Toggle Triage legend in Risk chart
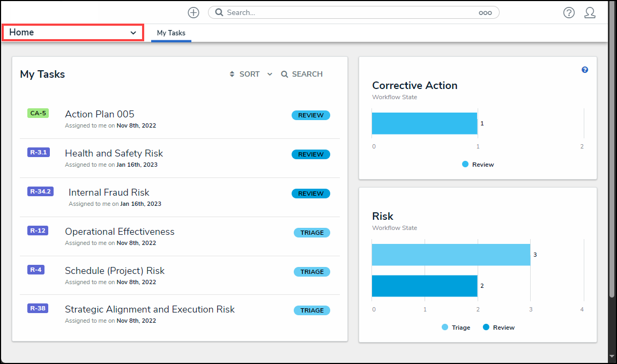The image size is (617, 364). click(456, 328)
